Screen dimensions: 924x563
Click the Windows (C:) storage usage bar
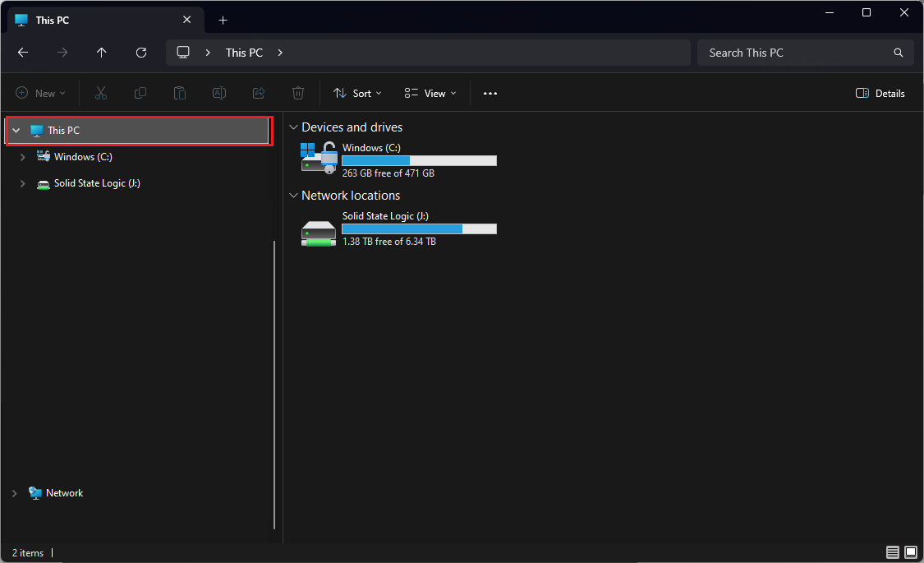[x=420, y=161]
